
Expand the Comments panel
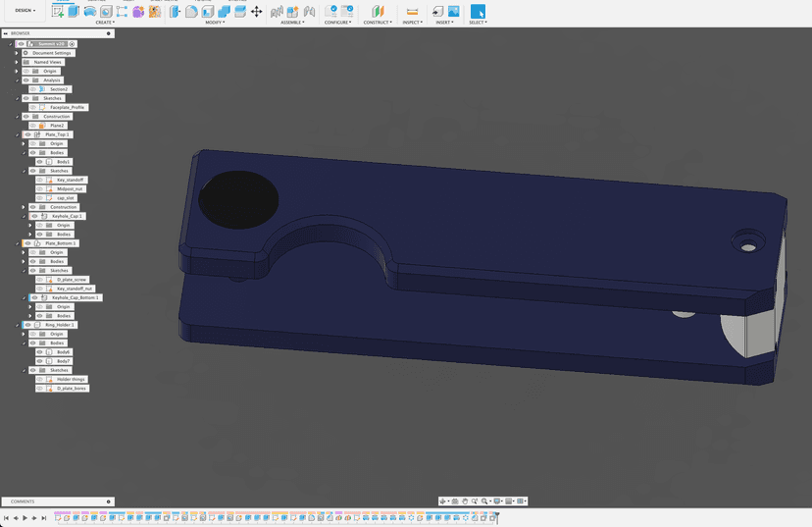click(109, 501)
